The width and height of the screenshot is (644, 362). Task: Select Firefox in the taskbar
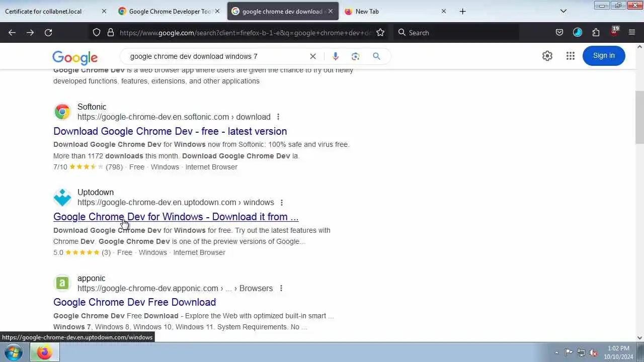(x=44, y=352)
